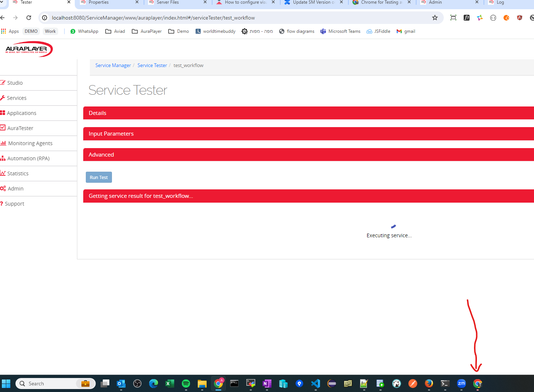Collapse the Advanced section
This screenshot has height=392, width=534.
(x=101, y=154)
